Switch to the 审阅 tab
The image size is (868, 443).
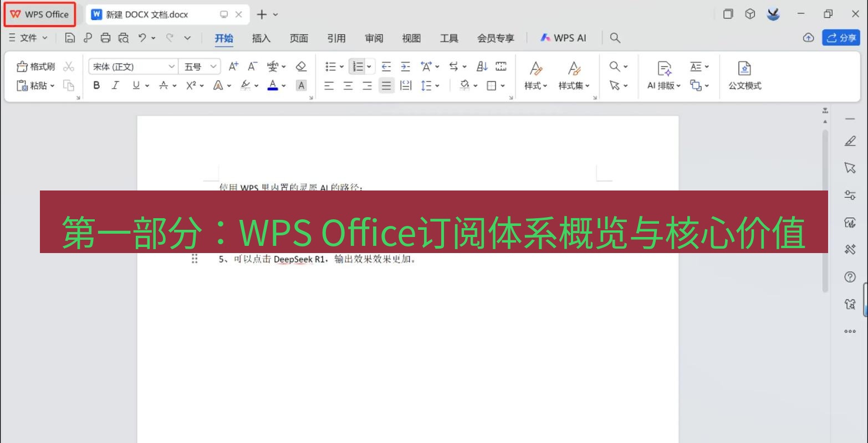click(374, 38)
